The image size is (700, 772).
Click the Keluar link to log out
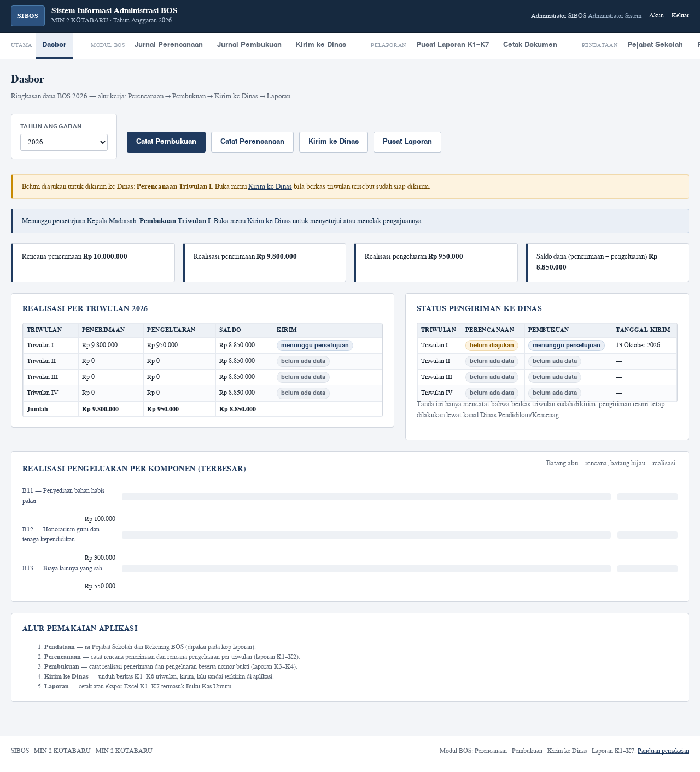680,16
